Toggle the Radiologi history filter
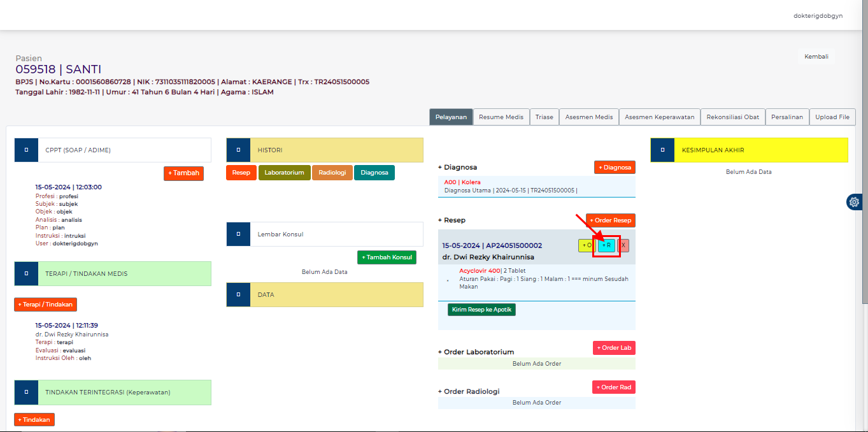 332,172
